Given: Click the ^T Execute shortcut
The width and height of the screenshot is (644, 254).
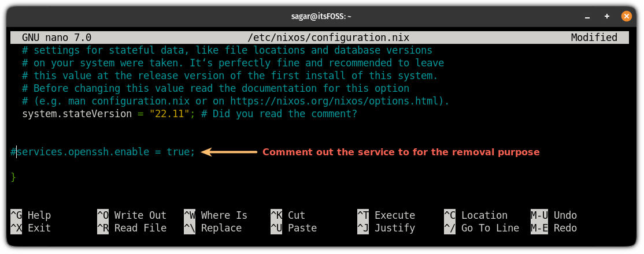Looking at the screenshot, I should 386,215.
